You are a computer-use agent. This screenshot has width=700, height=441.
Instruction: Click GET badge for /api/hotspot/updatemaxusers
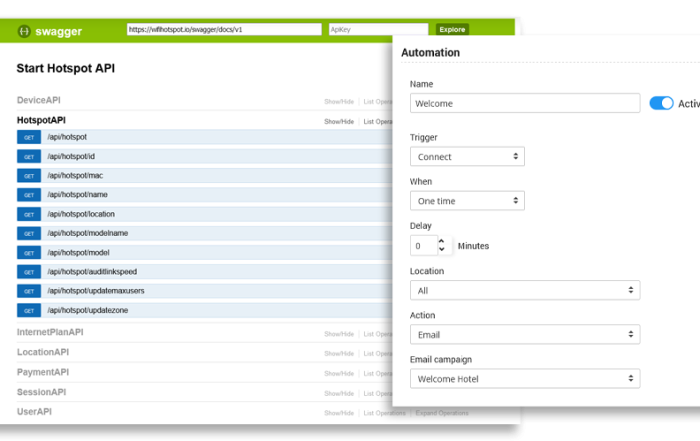(x=29, y=291)
